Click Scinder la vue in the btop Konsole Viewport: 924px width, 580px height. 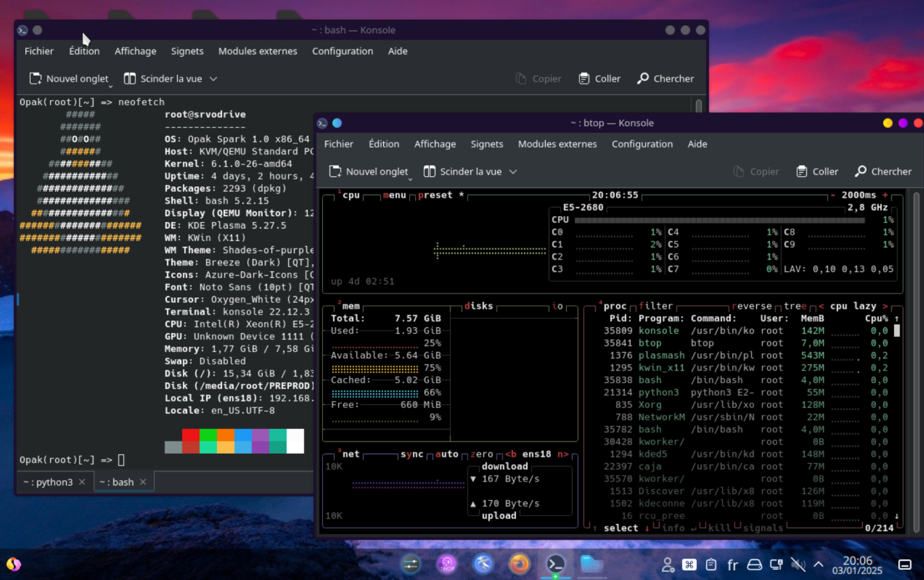463,171
